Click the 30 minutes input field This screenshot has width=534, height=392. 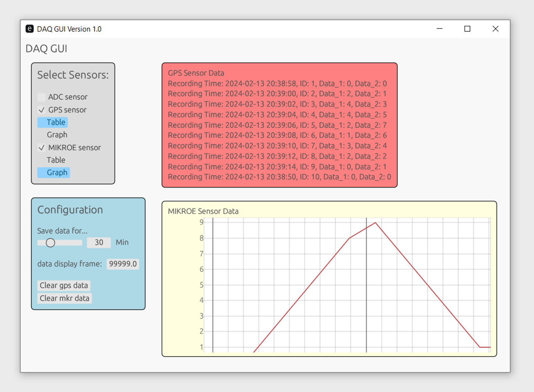[x=99, y=242]
